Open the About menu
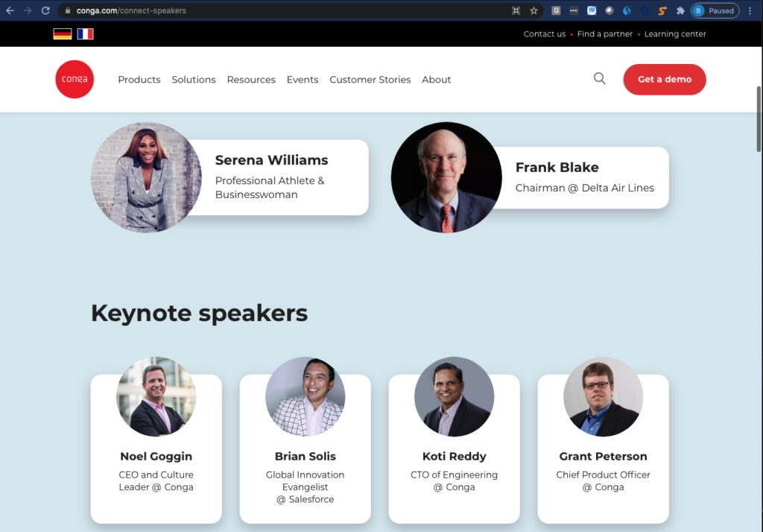 (437, 79)
